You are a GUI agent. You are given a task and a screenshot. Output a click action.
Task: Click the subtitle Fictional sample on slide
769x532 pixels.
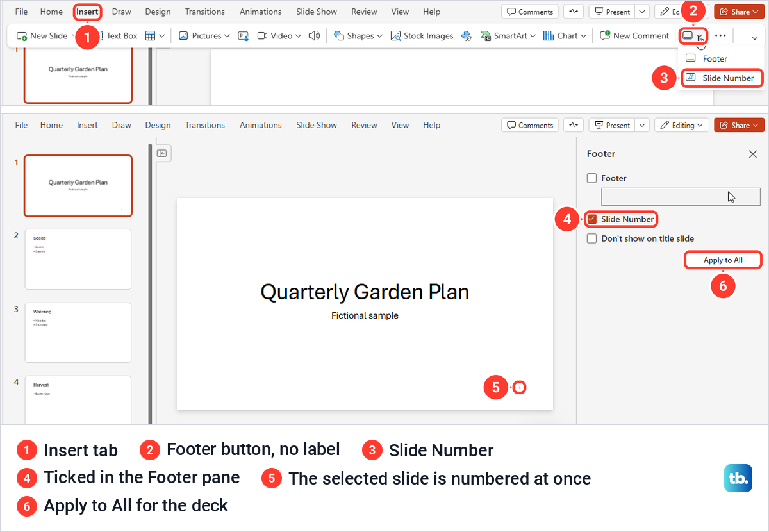pyautogui.click(x=365, y=315)
